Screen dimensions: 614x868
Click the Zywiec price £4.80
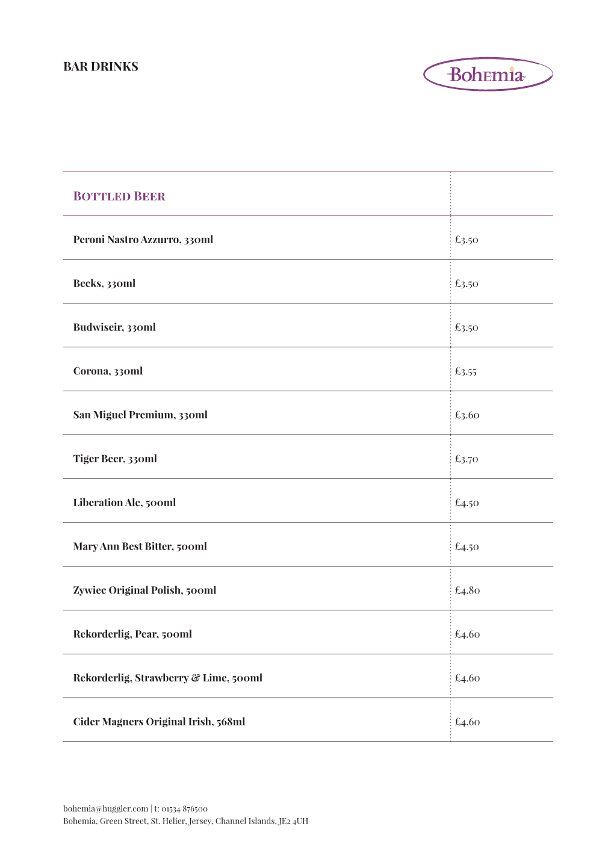[x=467, y=591]
